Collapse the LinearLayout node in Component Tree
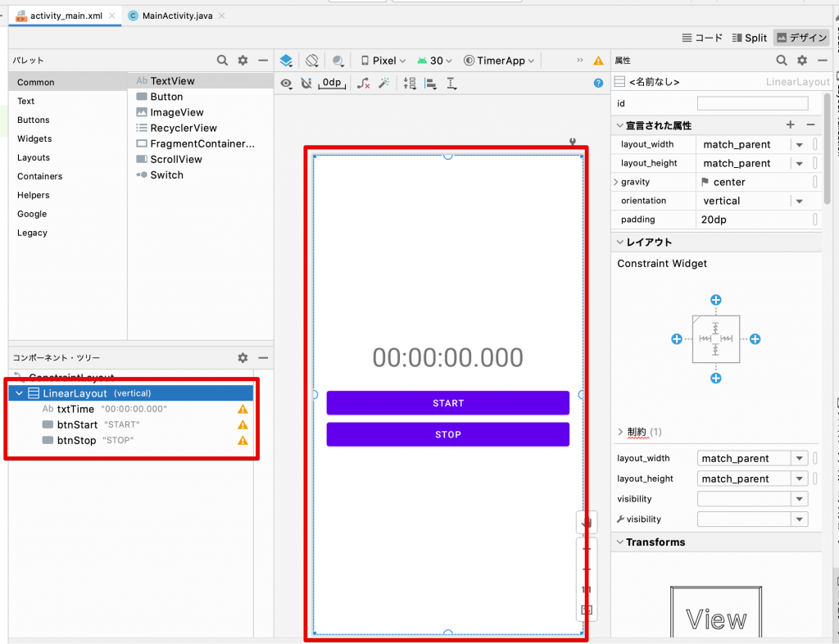 18,392
